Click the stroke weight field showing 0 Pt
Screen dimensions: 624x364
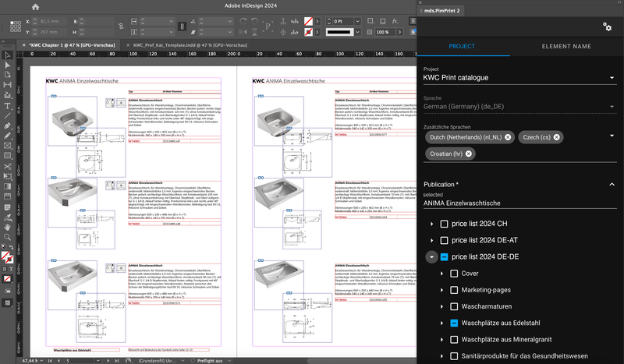tap(343, 19)
